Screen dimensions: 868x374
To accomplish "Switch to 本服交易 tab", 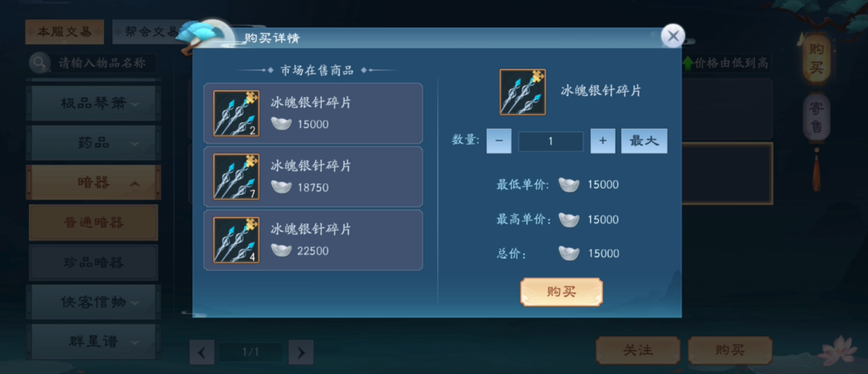I will click(64, 31).
